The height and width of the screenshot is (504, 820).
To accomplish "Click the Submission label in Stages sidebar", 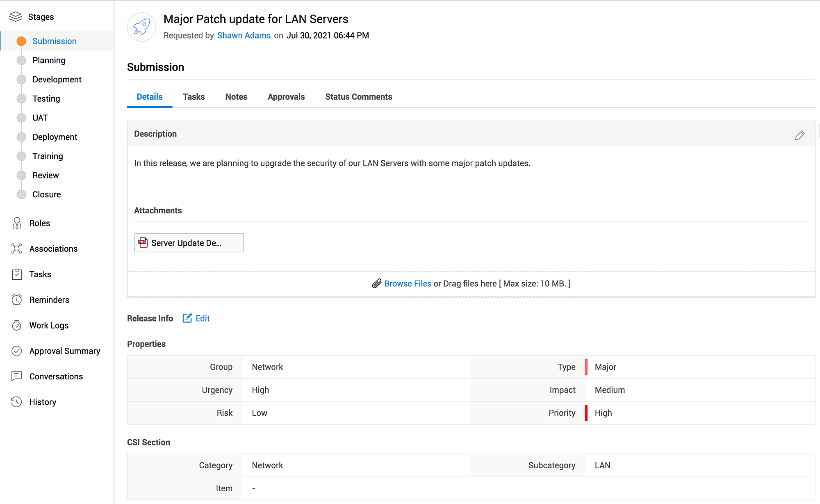I will click(55, 41).
